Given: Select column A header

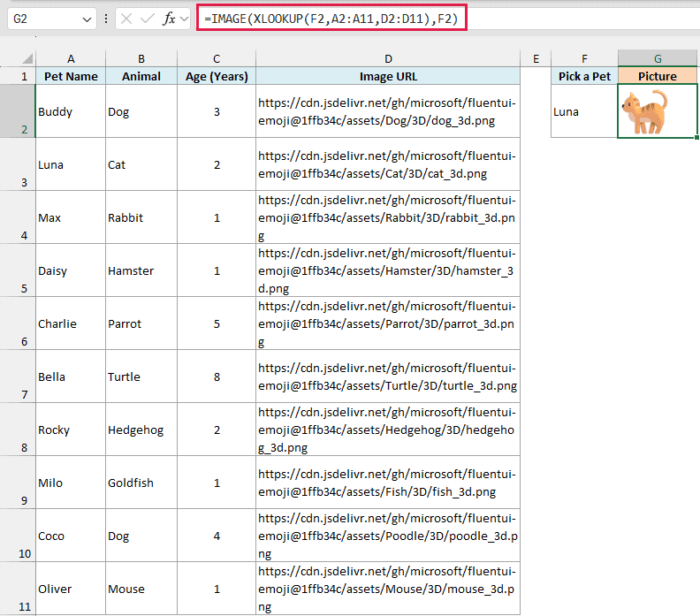Looking at the screenshot, I should [71, 58].
